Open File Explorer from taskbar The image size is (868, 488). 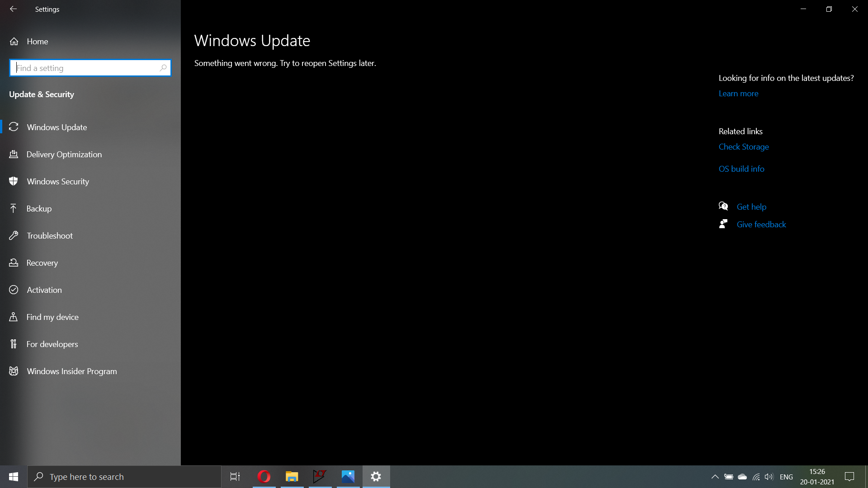pyautogui.click(x=292, y=477)
